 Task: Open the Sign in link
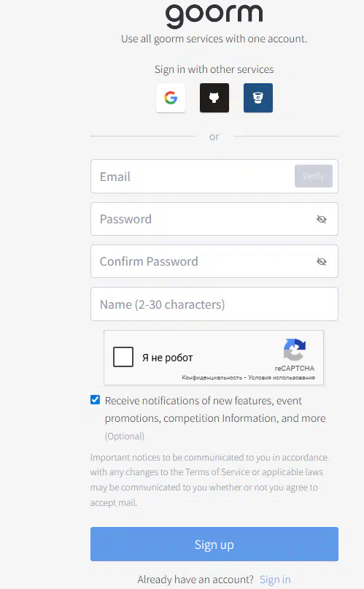tap(275, 580)
